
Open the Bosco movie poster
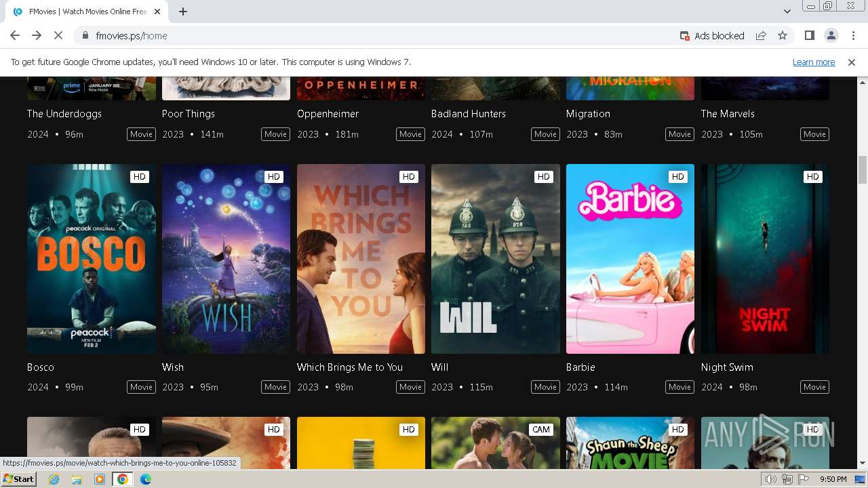[92, 259]
